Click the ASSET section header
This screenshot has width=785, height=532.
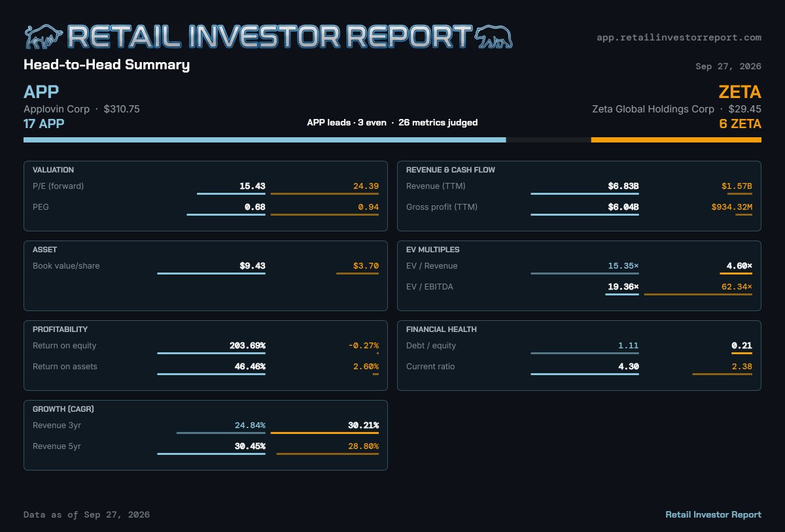click(44, 250)
